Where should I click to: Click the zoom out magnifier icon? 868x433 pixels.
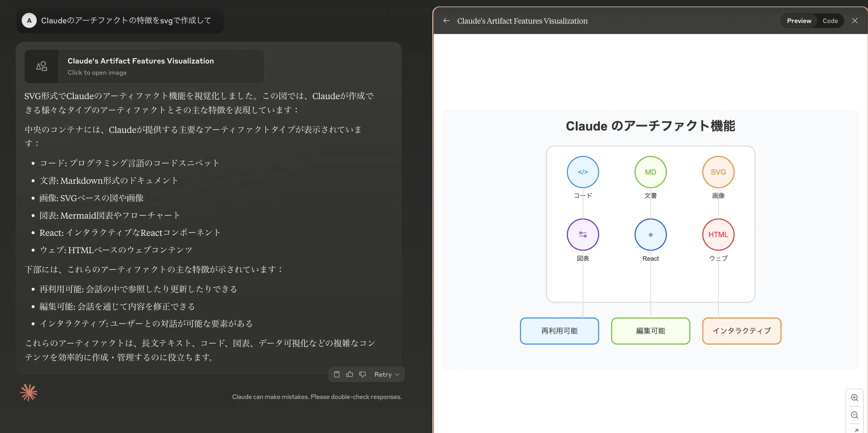point(855,415)
